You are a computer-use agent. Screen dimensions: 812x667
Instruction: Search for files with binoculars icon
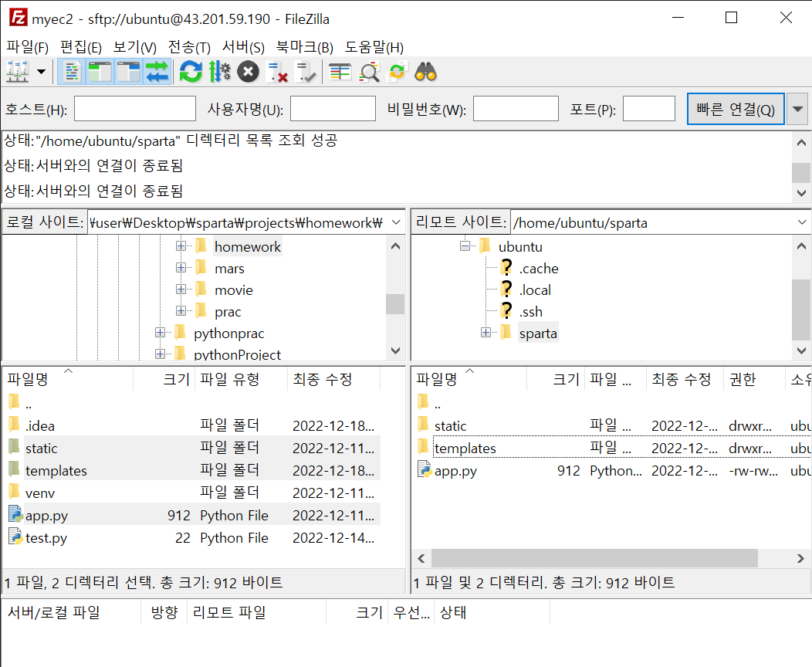coord(425,72)
